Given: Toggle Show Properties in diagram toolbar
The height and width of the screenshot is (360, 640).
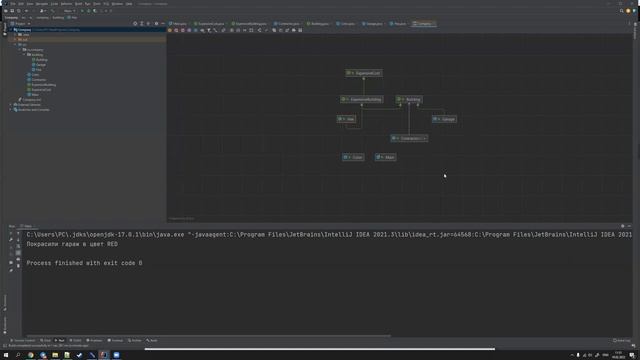Looking at the screenshot, I should (189, 30).
